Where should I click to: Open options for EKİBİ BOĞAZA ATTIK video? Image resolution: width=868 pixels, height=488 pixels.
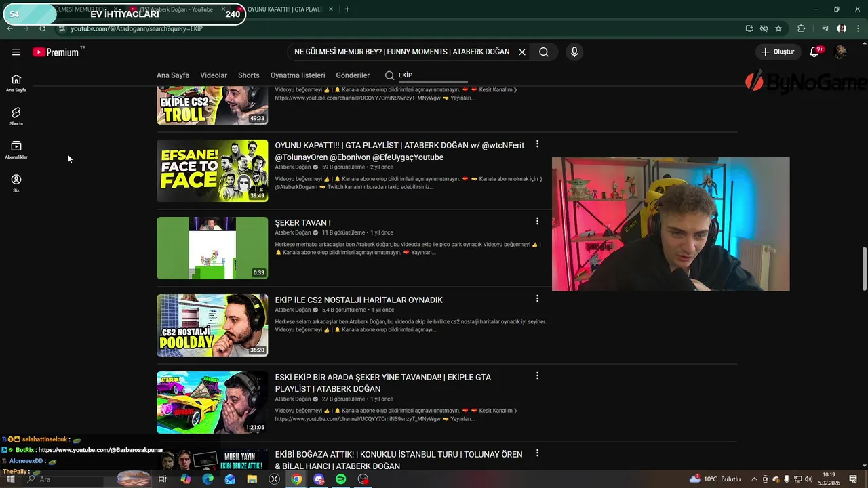point(537,453)
